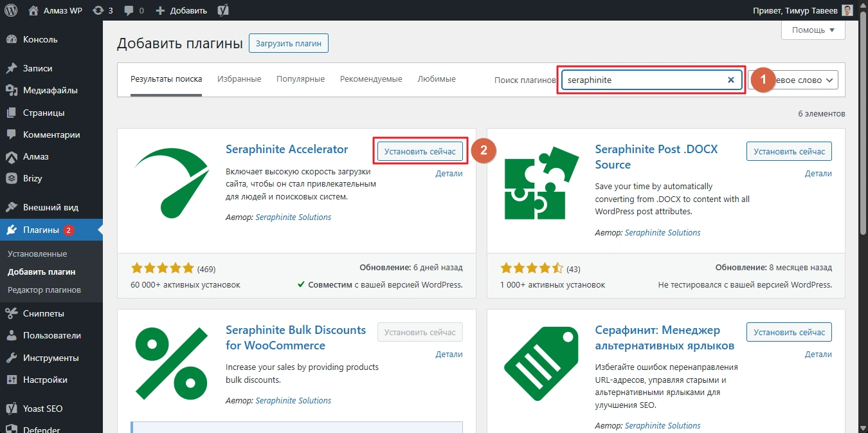Open Детали link for Seraphinite Bulk Discounts
The height and width of the screenshot is (433, 868).
[x=449, y=354]
